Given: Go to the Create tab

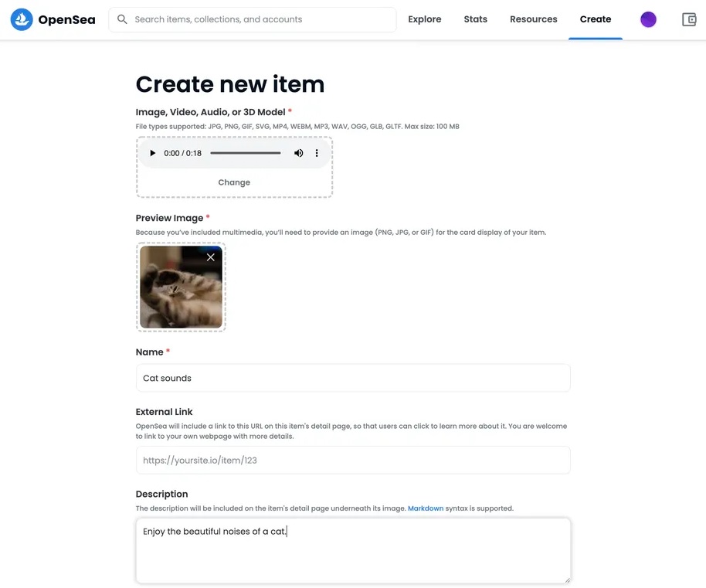Looking at the screenshot, I should (595, 19).
